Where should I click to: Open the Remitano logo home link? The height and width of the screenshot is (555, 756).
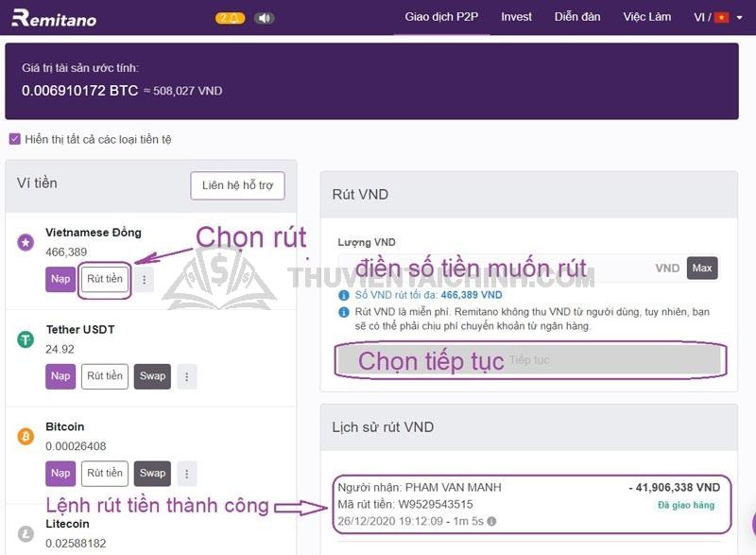54,18
